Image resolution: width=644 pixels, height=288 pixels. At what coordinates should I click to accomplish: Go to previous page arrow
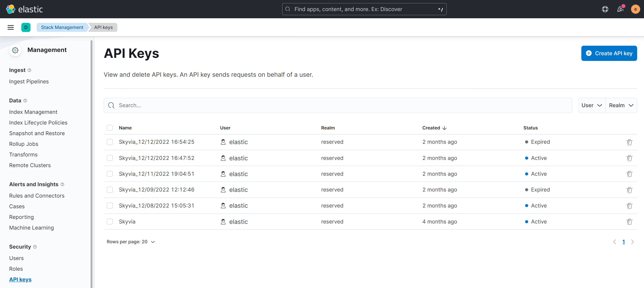coord(614,242)
